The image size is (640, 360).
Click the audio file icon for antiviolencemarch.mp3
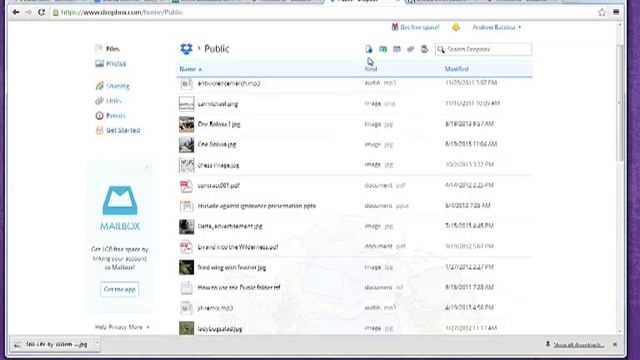(x=187, y=83)
